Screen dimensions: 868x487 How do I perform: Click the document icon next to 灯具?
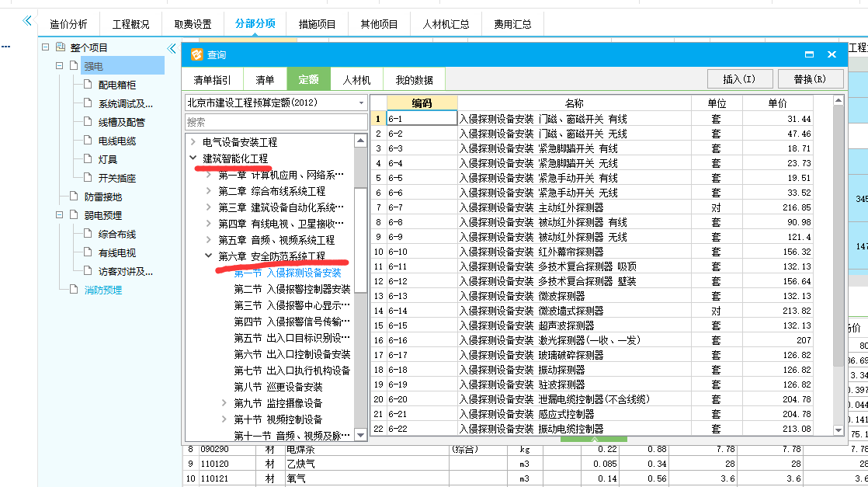coord(88,159)
